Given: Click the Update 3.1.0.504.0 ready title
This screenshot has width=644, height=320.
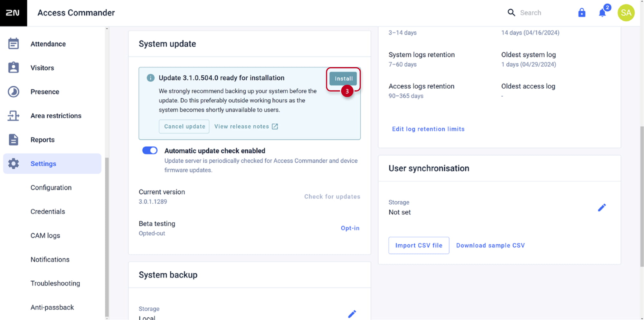Looking at the screenshot, I should tap(222, 78).
